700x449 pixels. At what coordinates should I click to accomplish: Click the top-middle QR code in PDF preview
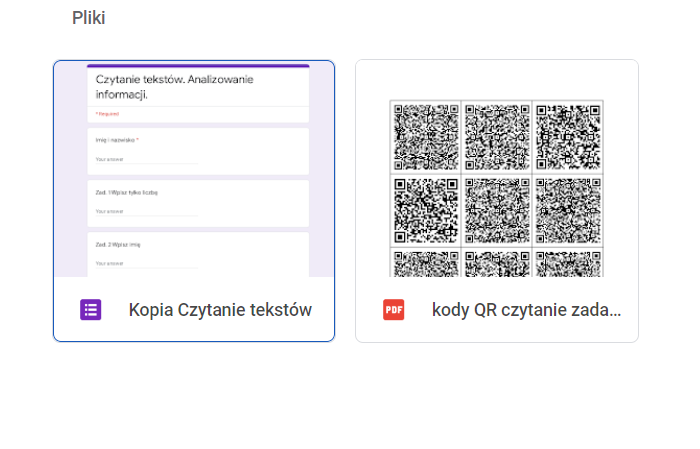pos(497,135)
